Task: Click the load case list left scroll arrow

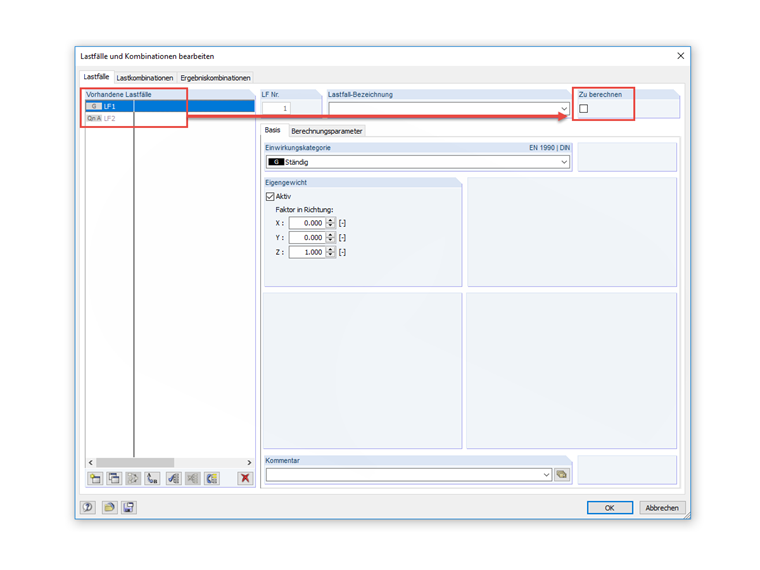Action: (91, 462)
